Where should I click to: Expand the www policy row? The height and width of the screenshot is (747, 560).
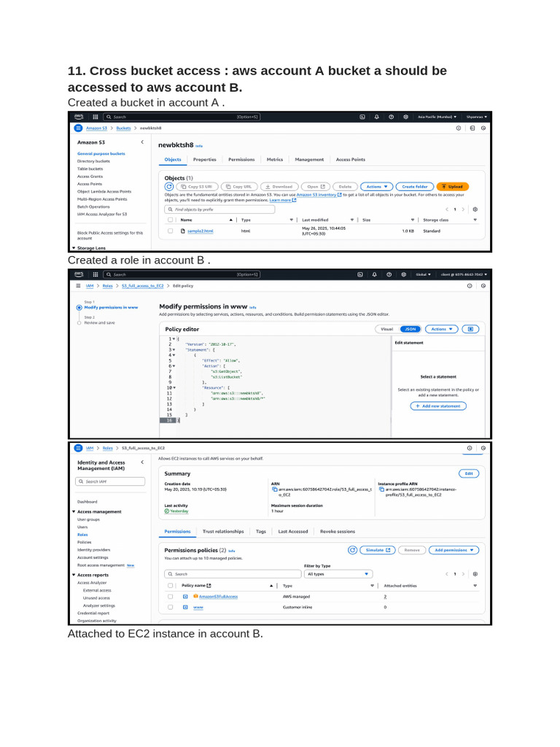(185, 608)
